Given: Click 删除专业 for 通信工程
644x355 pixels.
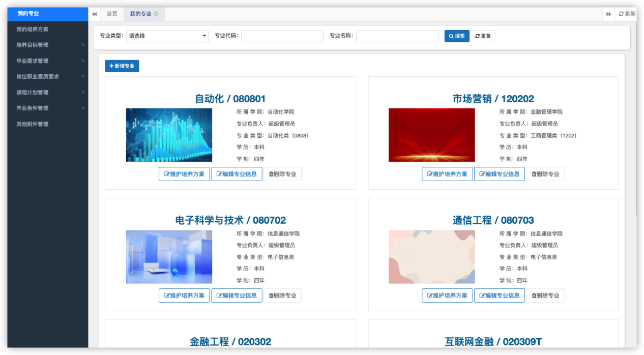Looking at the screenshot, I should point(545,295).
